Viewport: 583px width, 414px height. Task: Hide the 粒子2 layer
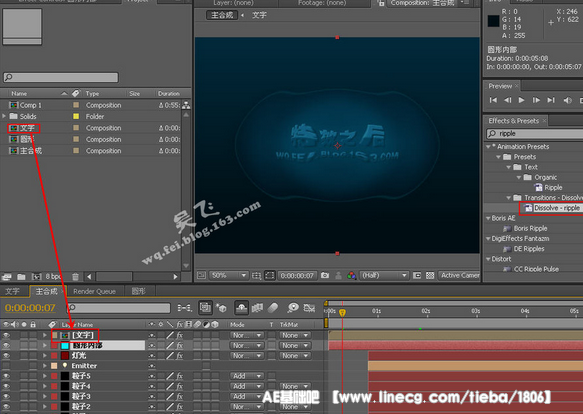(x=6, y=407)
